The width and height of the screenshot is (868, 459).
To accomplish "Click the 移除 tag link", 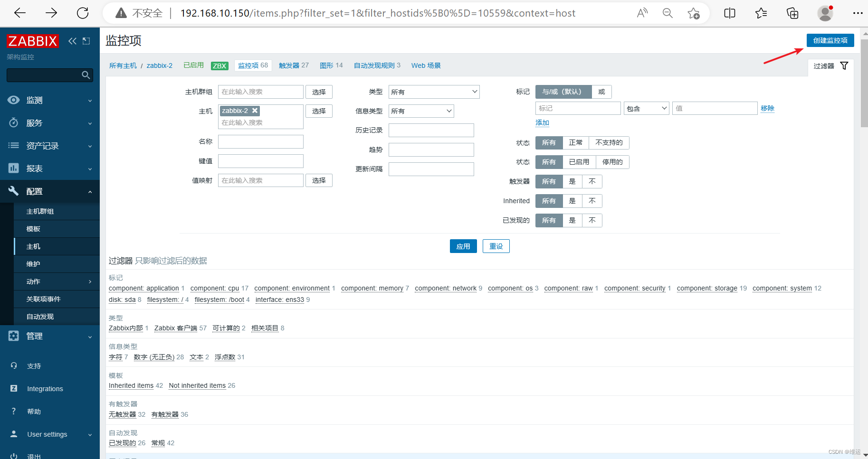I will pyautogui.click(x=767, y=108).
